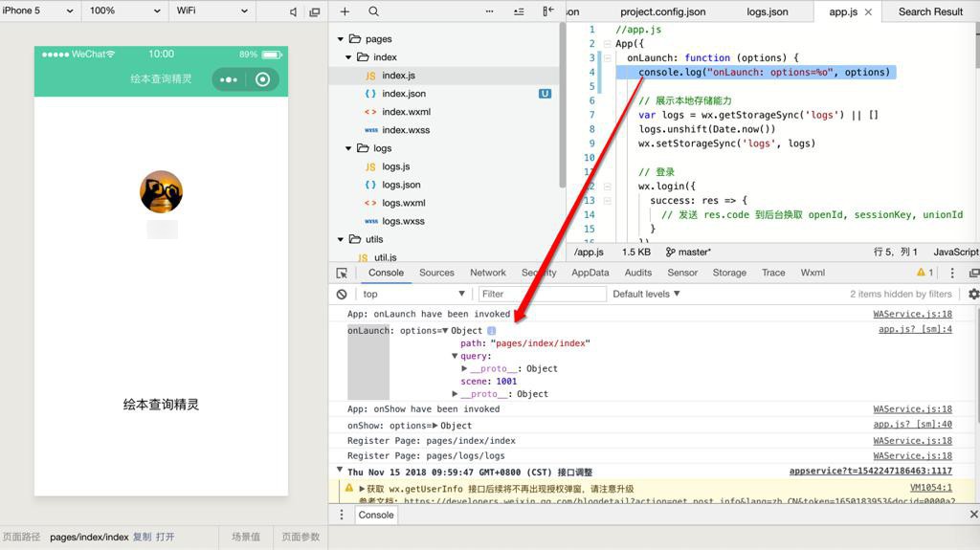This screenshot has width=980, height=550.
Task: Switch to project.config.json editor tab
Action: pos(662,11)
